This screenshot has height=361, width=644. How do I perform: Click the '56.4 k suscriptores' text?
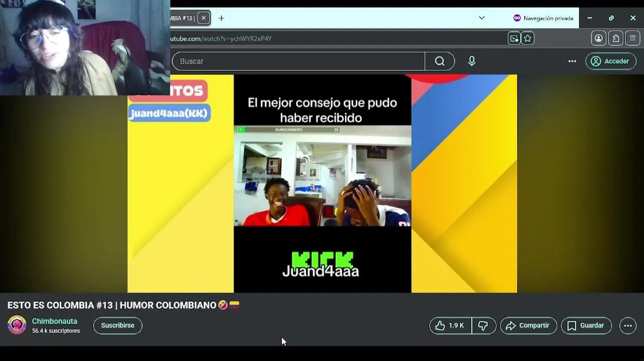[x=56, y=331]
